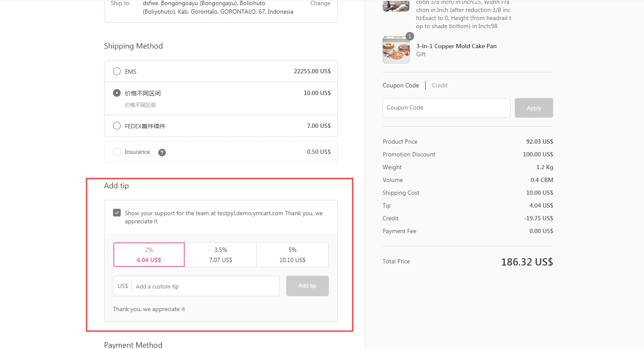Select the 价格不同区间 shipping option
644x349 pixels.
tap(117, 93)
